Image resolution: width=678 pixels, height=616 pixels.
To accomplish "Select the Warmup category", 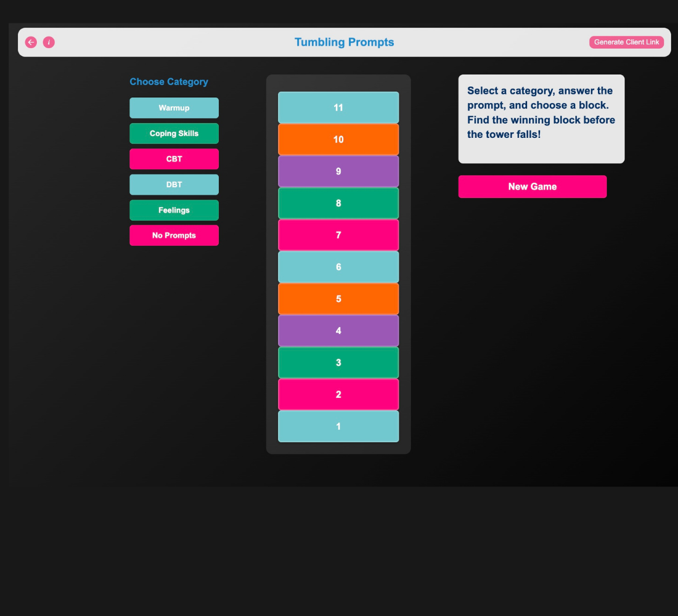I will click(x=174, y=108).
